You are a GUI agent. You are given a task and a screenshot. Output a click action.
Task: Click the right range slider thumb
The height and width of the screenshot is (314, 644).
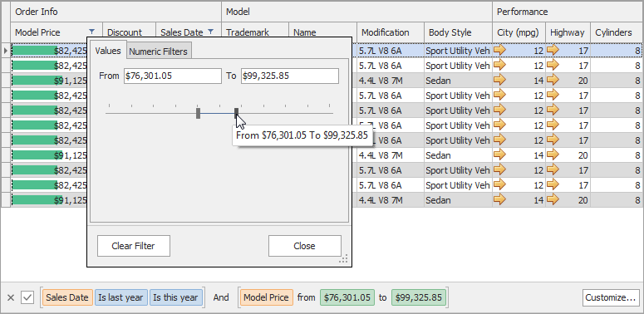[236, 113]
